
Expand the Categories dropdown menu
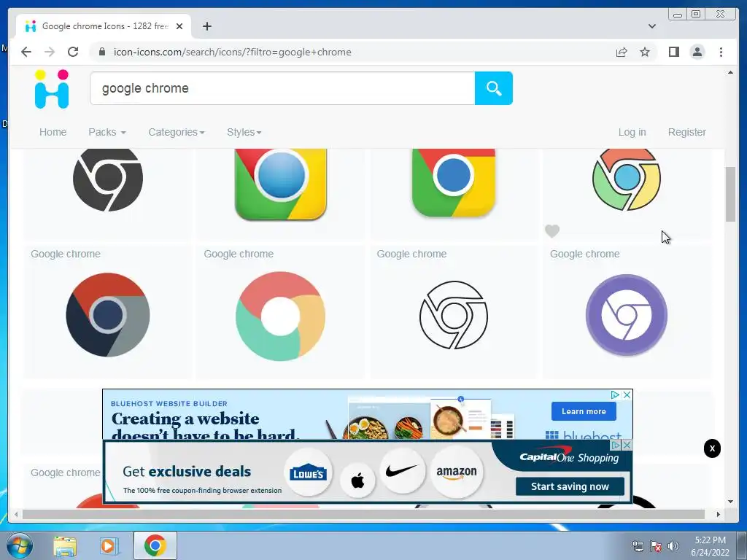[177, 132]
